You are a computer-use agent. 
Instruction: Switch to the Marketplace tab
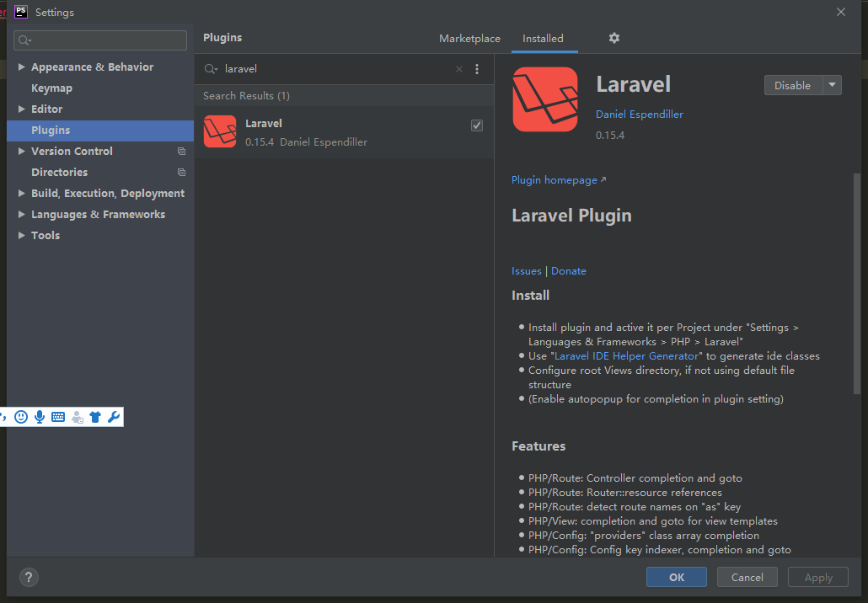[469, 39]
